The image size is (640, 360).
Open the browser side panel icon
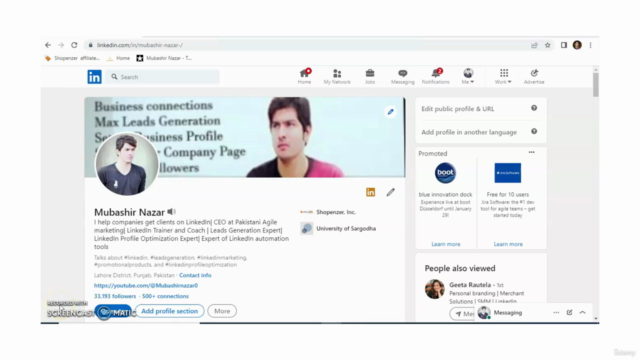[564, 45]
